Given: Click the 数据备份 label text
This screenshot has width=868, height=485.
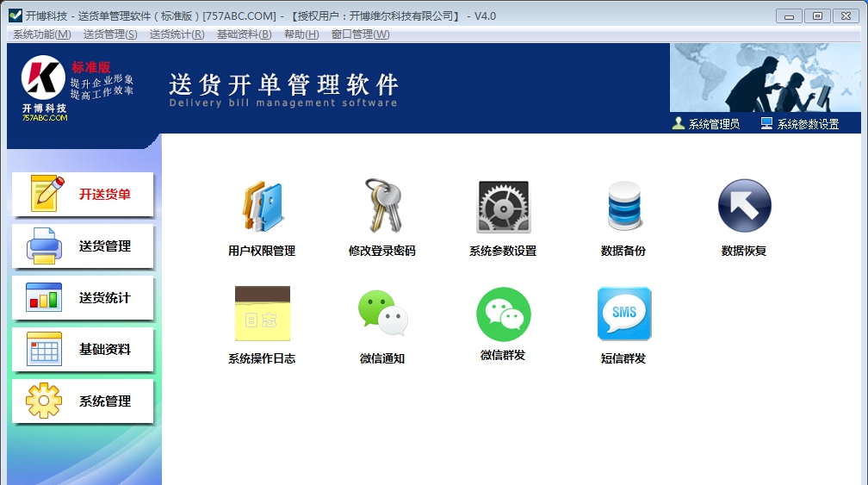Looking at the screenshot, I should pos(623,251).
